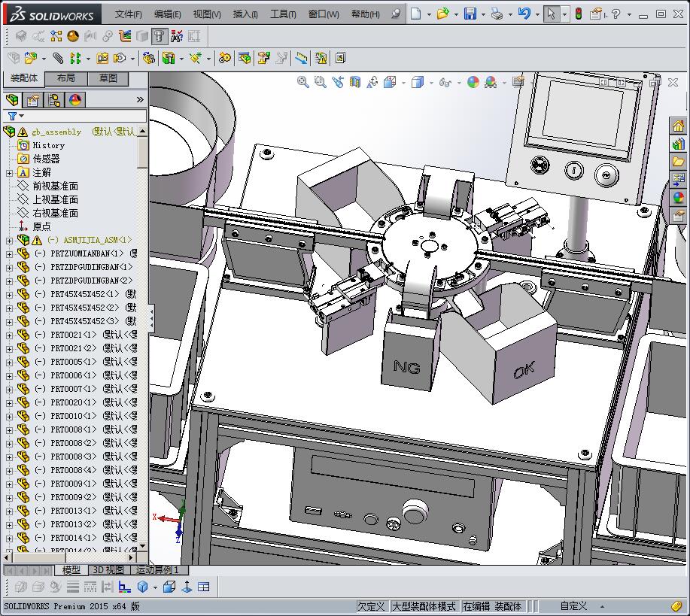Click the 自定义 units field in status bar

pyautogui.click(x=573, y=606)
